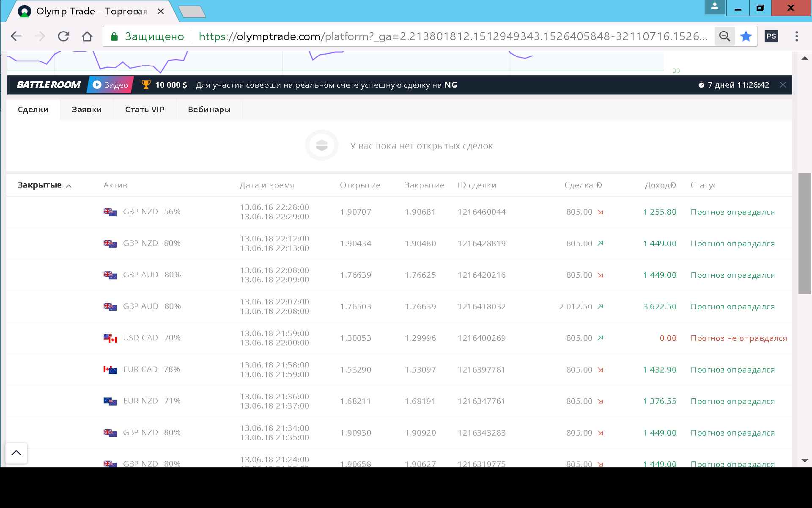Go back to previous page arrow
Viewport: 812px width, 508px height.
pos(16,36)
